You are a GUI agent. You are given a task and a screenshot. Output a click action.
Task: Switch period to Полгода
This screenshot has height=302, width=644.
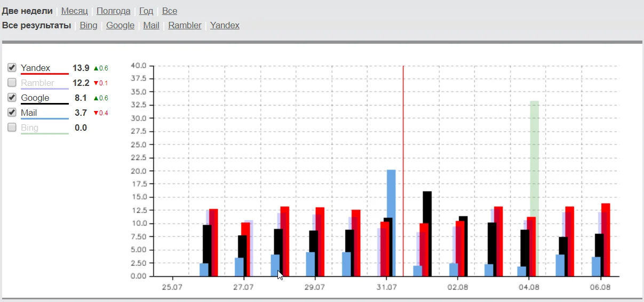[113, 11]
